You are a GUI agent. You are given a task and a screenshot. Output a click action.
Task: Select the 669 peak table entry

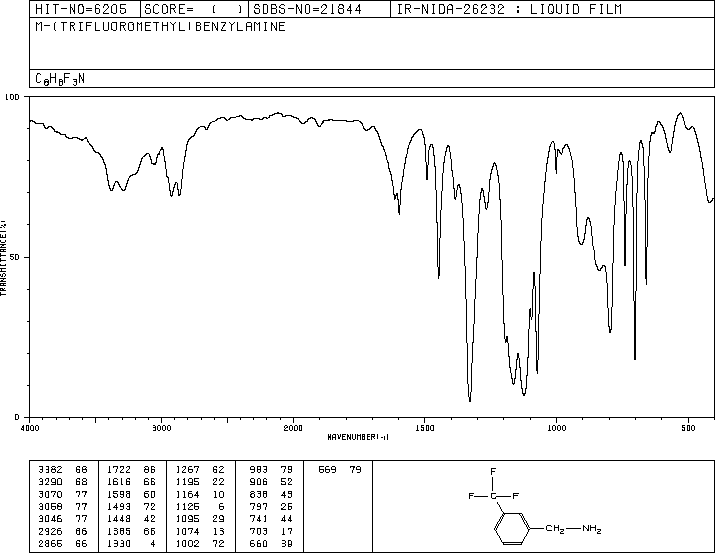tap(340, 470)
